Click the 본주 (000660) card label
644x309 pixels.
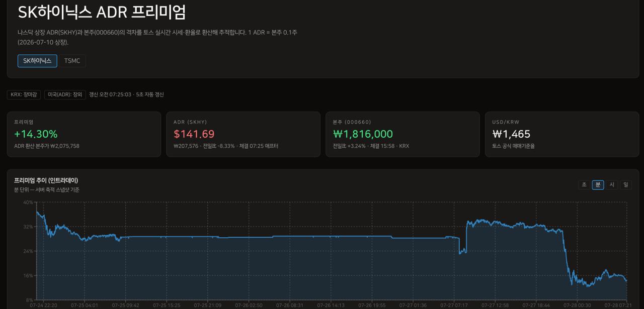tap(352, 122)
